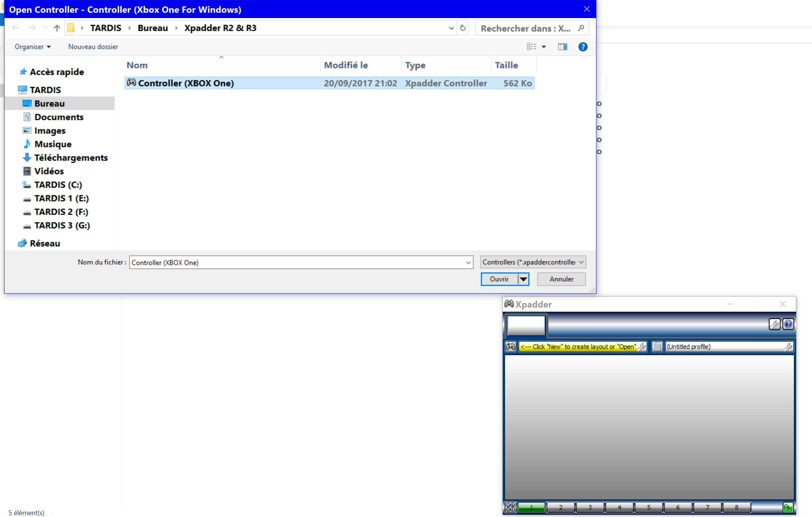Select set 4 tab in Xpadder
The width and height of the screenshot is (812, 517).
[x=619, y=507]
